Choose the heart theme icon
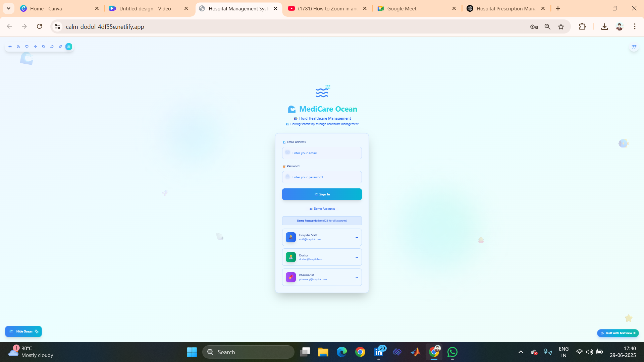 tap(27, 47)
